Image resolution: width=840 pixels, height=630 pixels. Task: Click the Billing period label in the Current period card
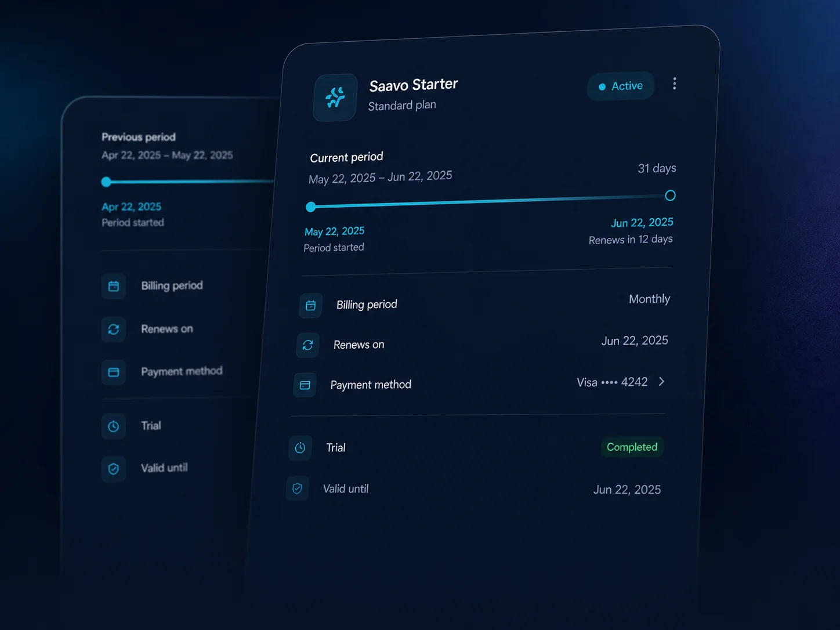(x=367, y=305)
